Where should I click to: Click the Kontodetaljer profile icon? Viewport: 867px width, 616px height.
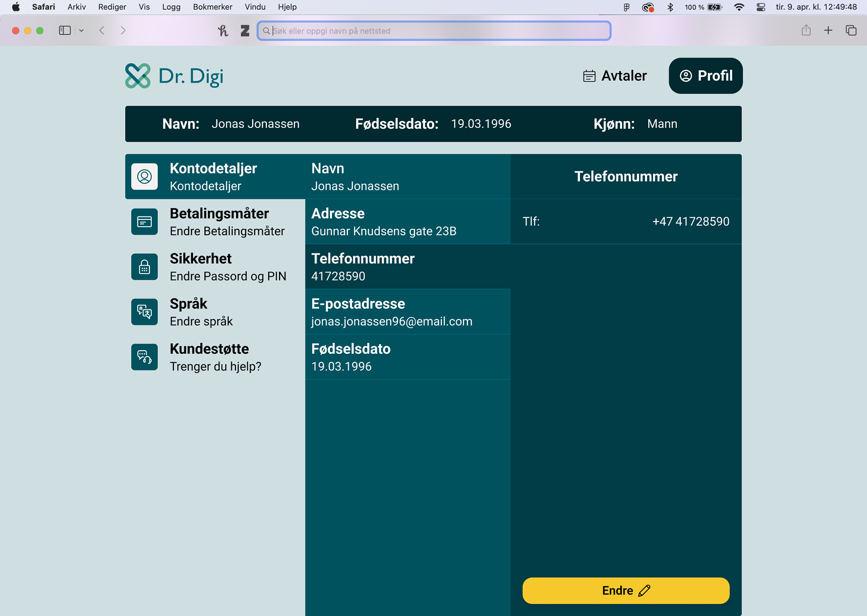click(144, 176)
